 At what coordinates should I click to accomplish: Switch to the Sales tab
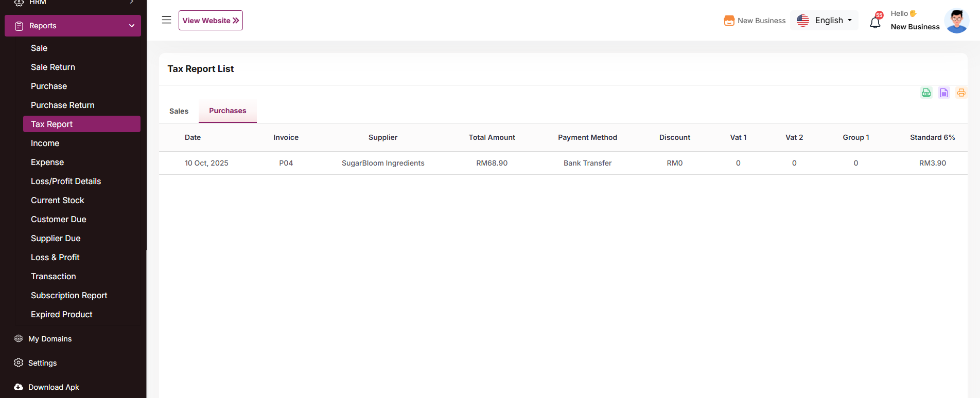[x=179, y=111]
